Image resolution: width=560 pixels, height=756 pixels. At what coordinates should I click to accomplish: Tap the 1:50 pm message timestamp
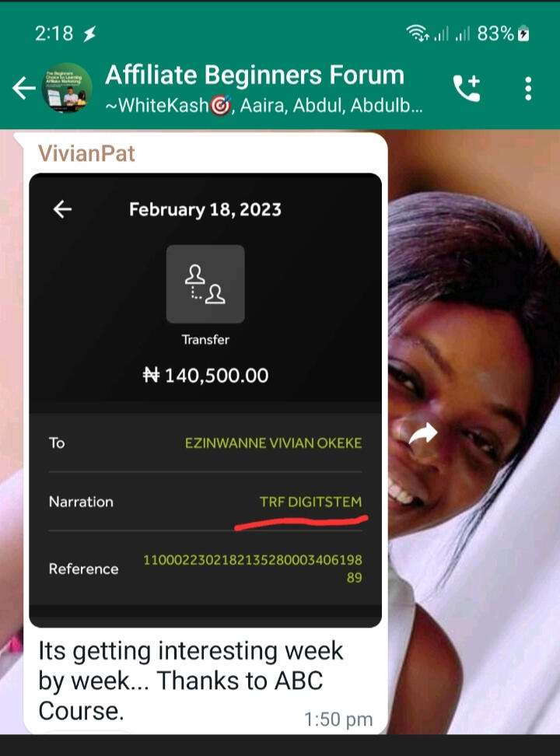pos(338,719)
